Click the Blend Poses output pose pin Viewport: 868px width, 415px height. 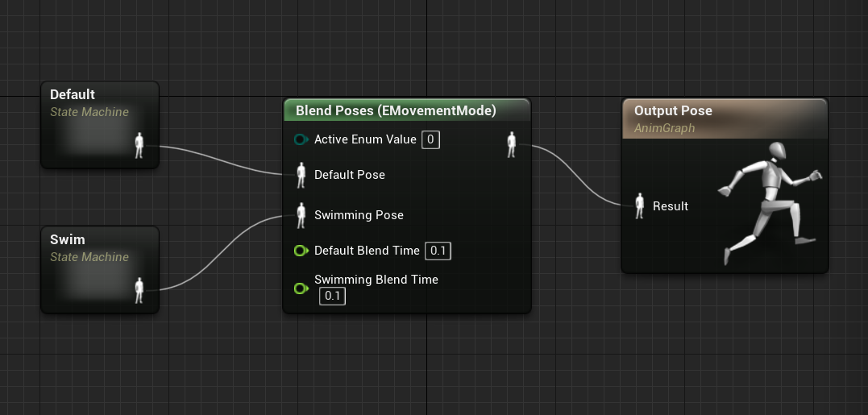(x=512, y=144)
